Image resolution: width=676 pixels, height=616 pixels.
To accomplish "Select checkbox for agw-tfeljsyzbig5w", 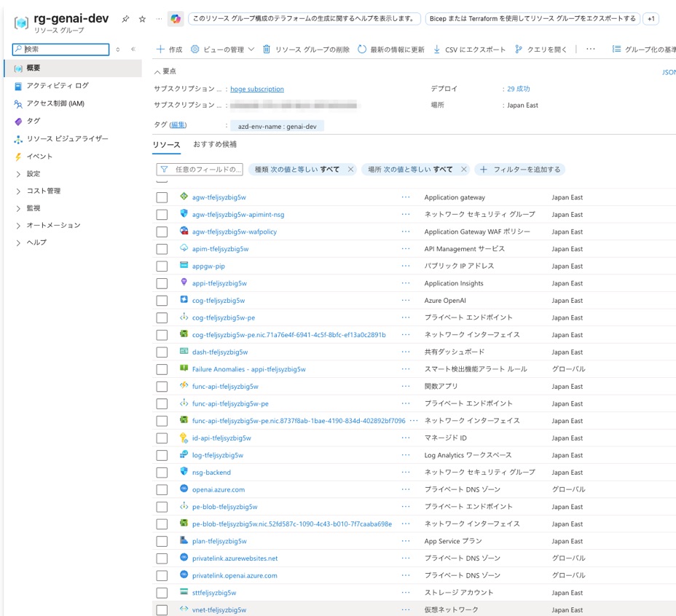I will (x=162, y=197).
